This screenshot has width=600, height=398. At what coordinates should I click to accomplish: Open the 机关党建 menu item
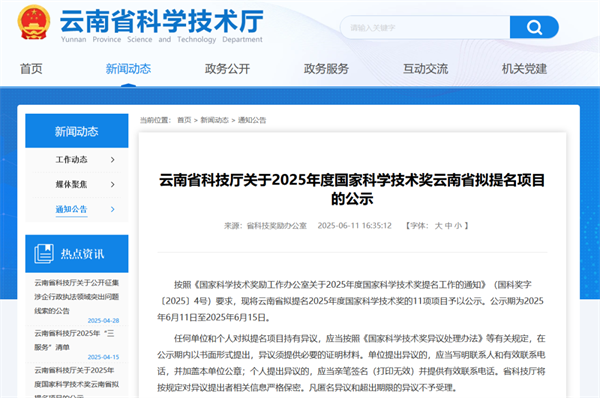tap(524, 69)
